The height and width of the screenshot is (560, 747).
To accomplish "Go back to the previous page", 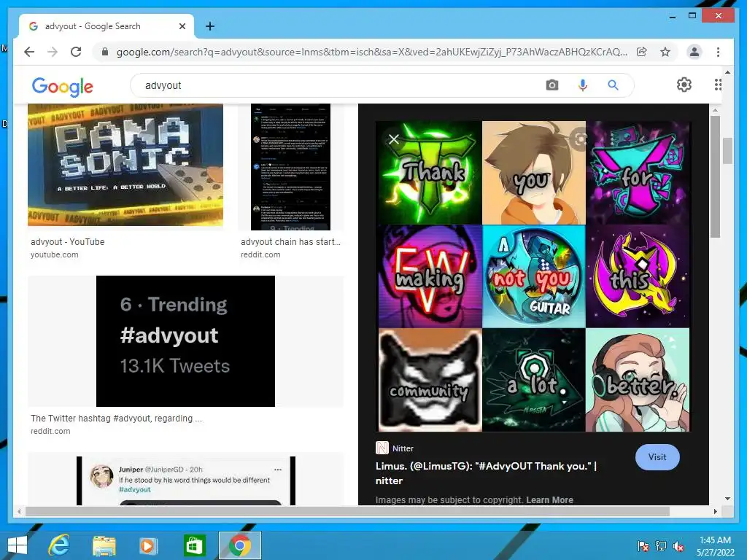I will (29, 52).
